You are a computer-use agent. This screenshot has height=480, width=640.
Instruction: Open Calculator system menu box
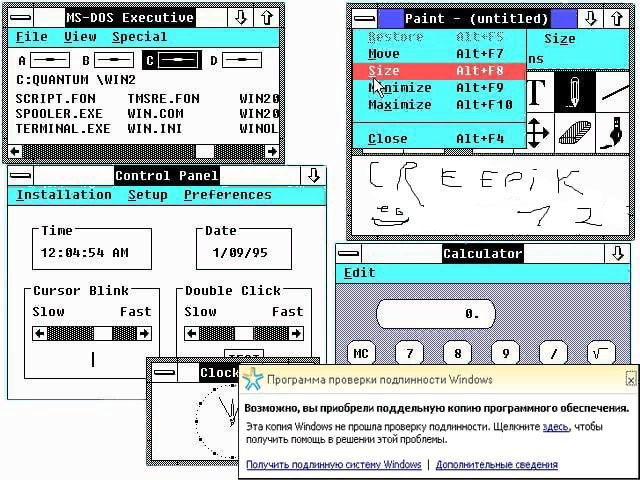pos(349,253)
